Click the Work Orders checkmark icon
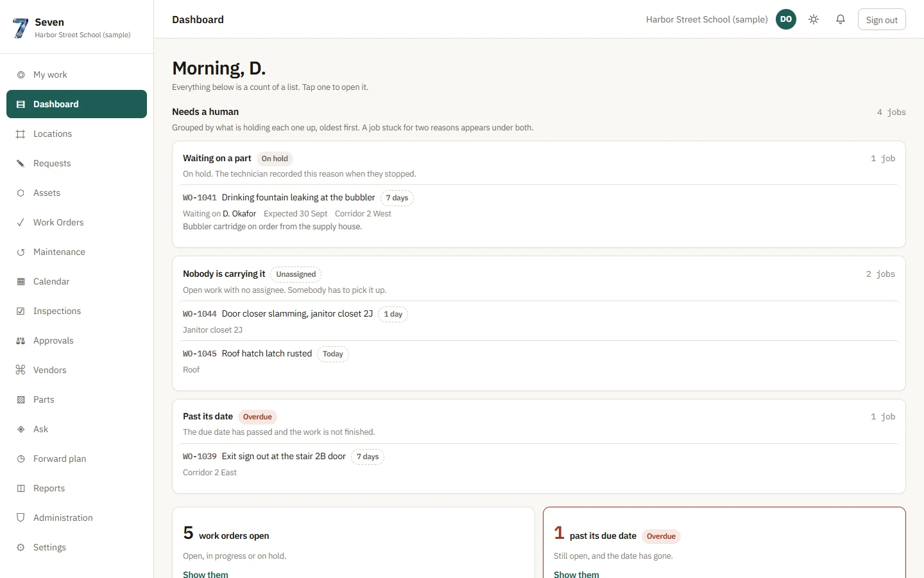 point(21,222)
